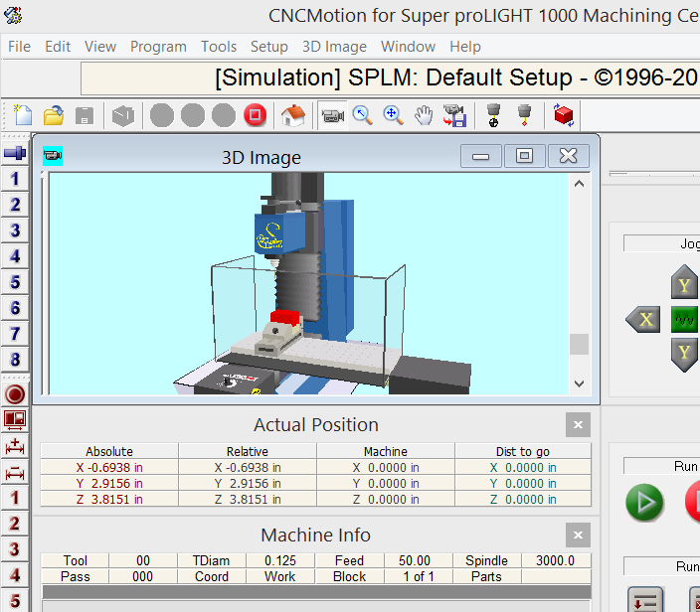700x612 pixels.
Task: Click the Block 1 of 1 cell
Action: 419,577
